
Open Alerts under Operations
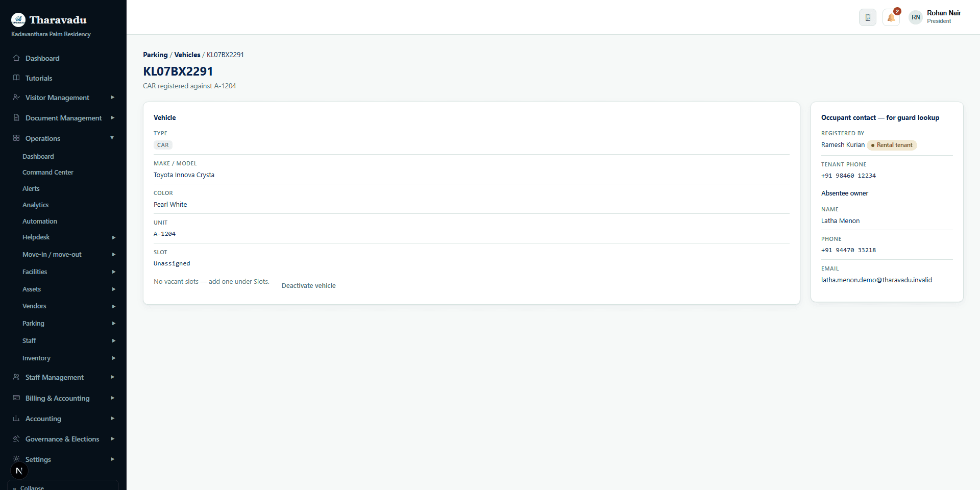(x=31, y=188)
